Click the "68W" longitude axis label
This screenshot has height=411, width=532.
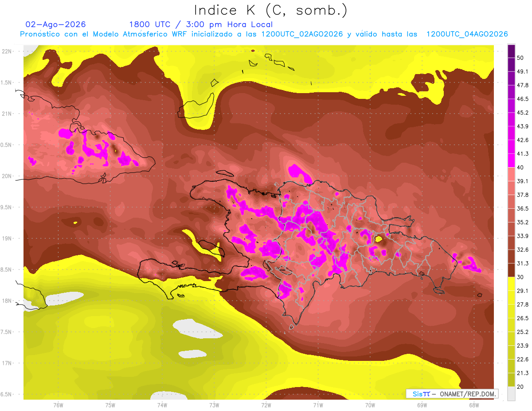474,404
